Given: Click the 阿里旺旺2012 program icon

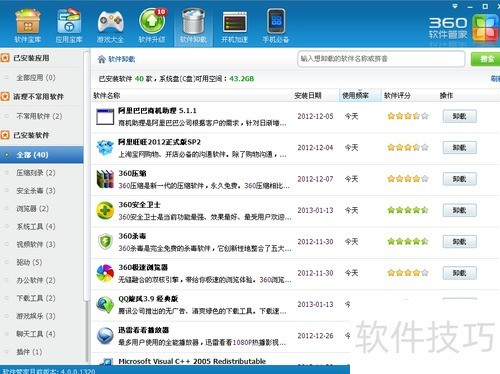Looking at the screenshot, I should click(105, 148).
